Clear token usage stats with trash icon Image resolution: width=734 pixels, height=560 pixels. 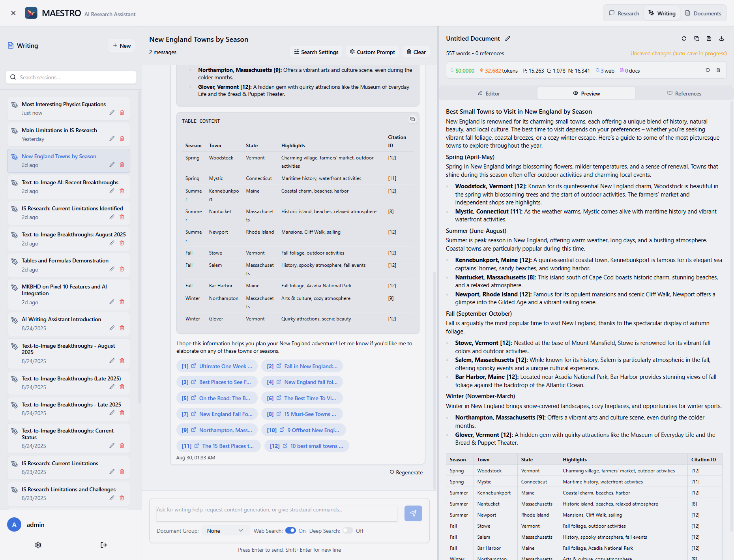(x=718, y=70)
